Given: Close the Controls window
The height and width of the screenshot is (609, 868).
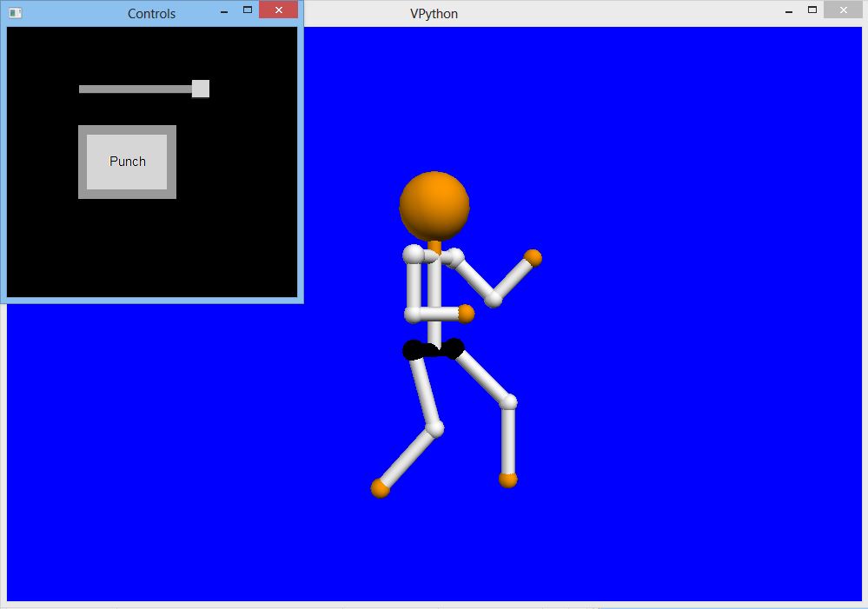Looking at the screenshot, I should (278, 10).
